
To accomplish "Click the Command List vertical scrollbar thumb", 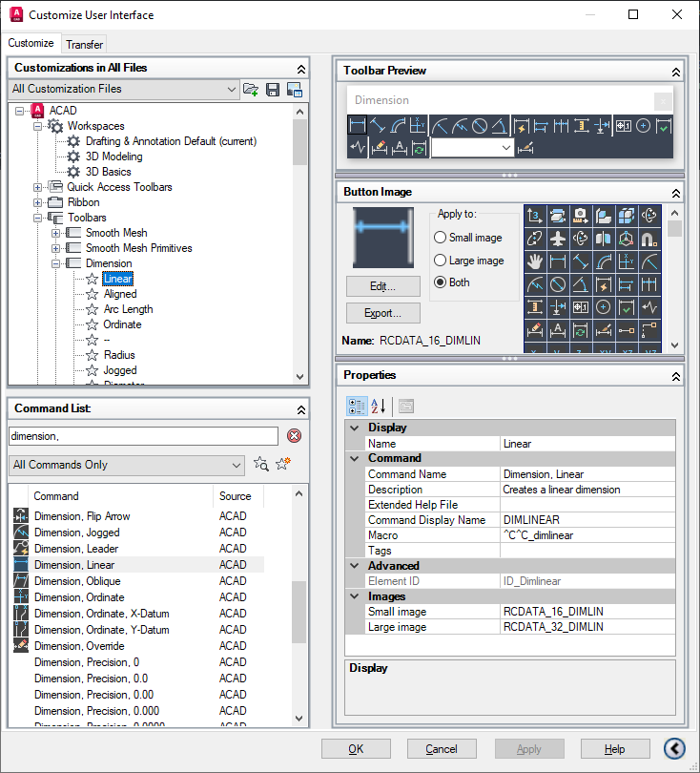I will [x=299, y=612].
